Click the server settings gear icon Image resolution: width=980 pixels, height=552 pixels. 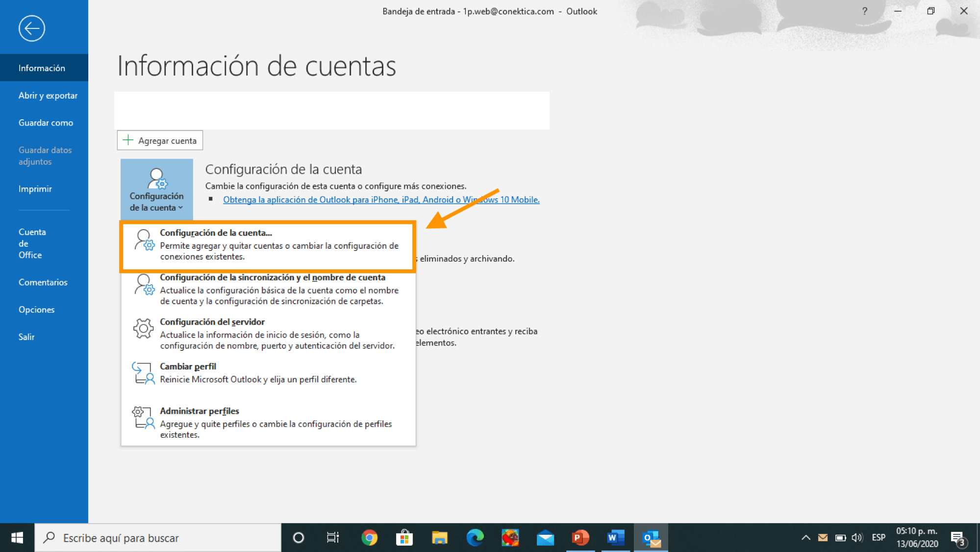tap(143, 328)
